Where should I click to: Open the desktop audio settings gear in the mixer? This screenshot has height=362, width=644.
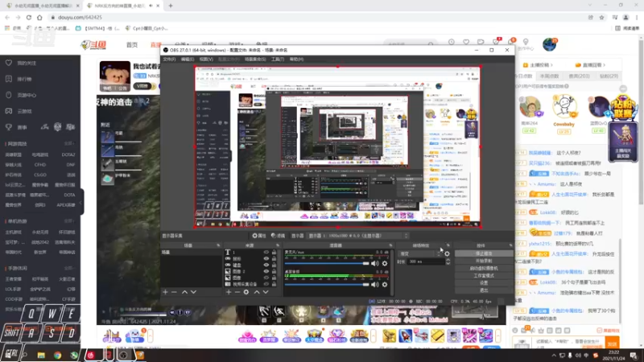click(385, 285)
